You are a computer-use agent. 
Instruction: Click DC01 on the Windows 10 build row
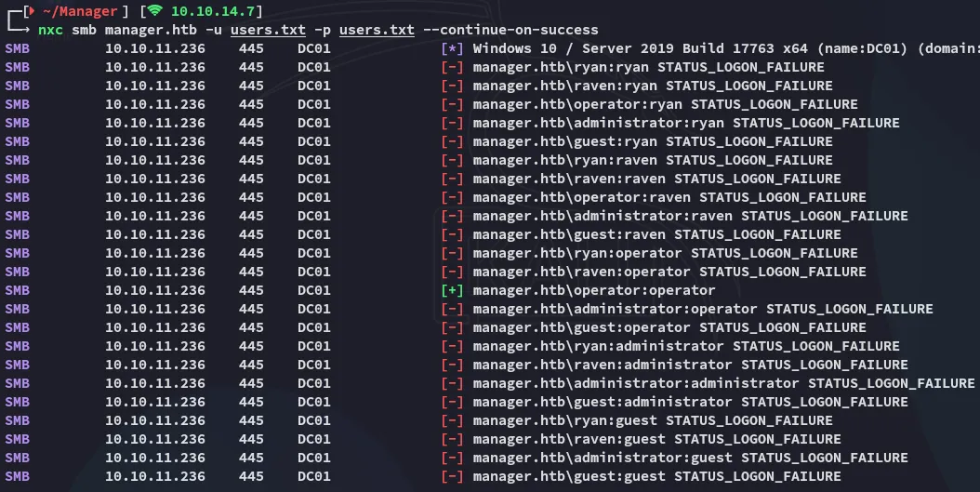coord(313,48)
